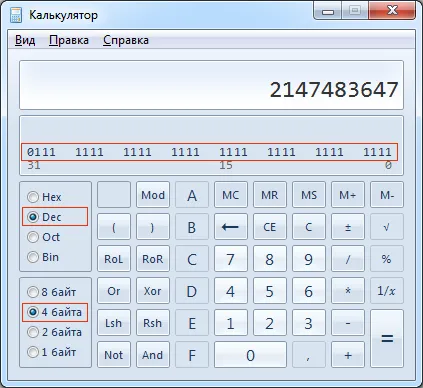The image size is (423, 388).
Task: Choose the 2 байта word size
Action: (54, 332)
